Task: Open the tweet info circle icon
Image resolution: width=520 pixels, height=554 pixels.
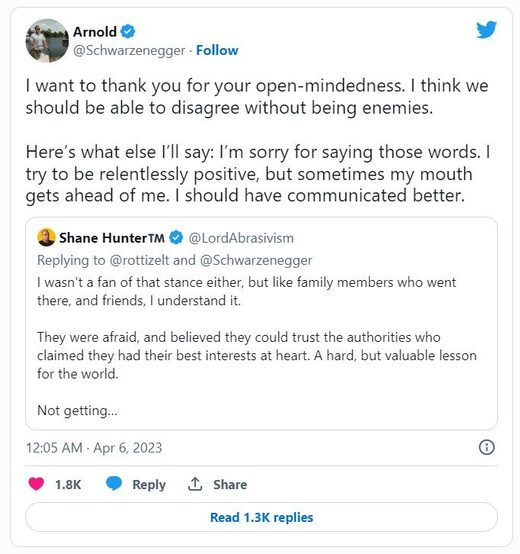Action: coord(486,447)
